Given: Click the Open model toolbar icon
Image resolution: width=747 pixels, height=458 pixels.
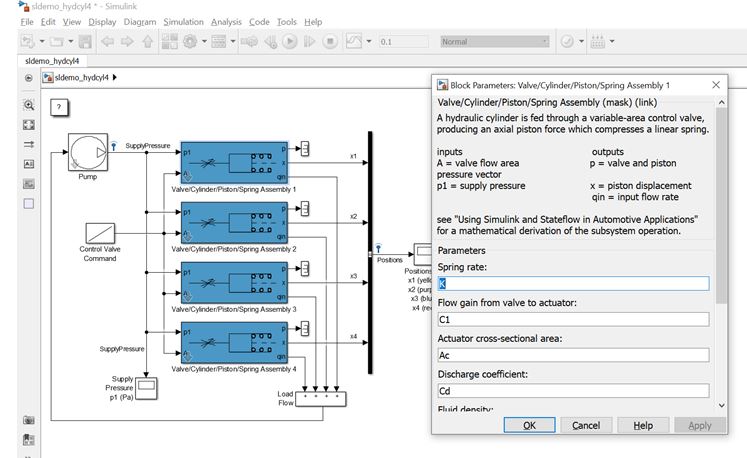Looking at the screenshot, I should tap(56, 42).
